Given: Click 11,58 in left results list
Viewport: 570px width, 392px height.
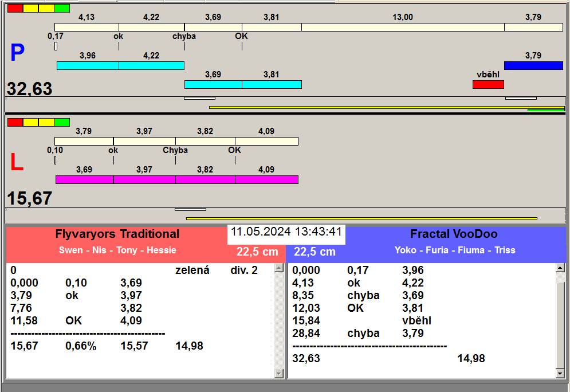Looking at the screenshot, I should [x=24, y=321].
